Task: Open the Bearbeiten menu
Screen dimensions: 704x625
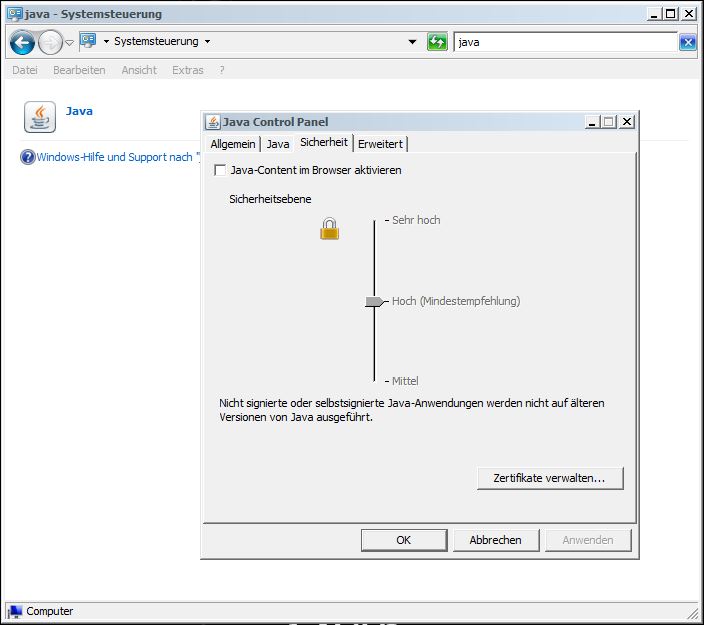Action: (x=79, y=70)
